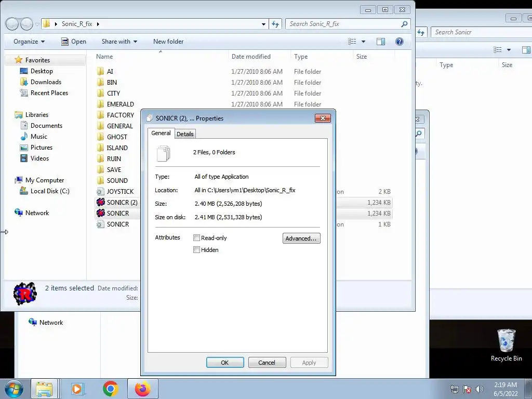The width and height of the screenshot is (532, 399).
Task: Refresh the Sonic_R_fix folder
Action: (275, 24)
